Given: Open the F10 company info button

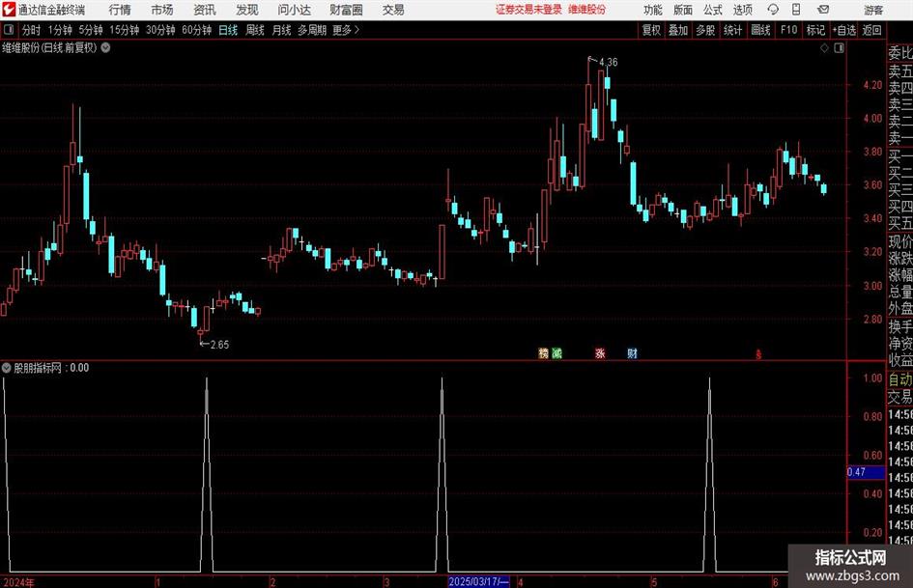Looking at the screenshot, I should (x=788, y=30).
